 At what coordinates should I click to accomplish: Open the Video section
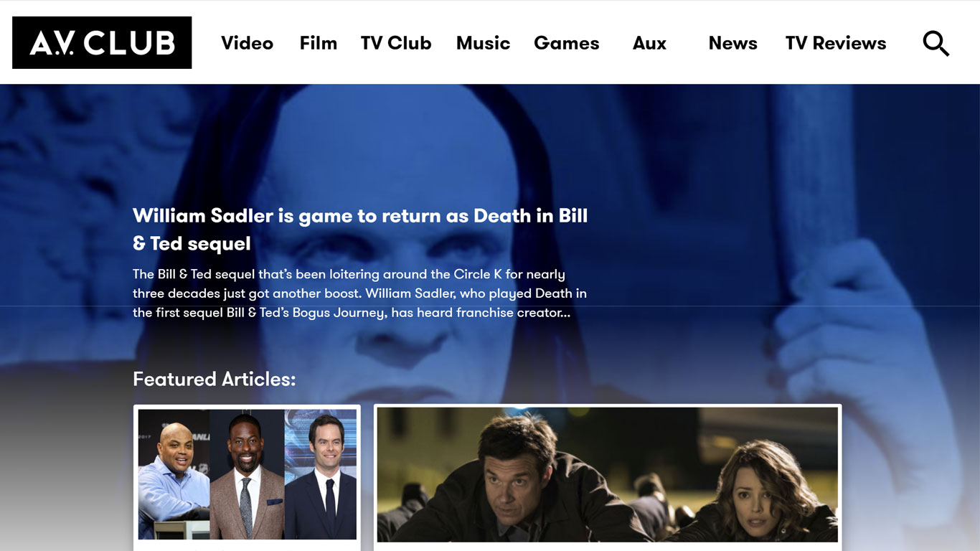point(247,43)
